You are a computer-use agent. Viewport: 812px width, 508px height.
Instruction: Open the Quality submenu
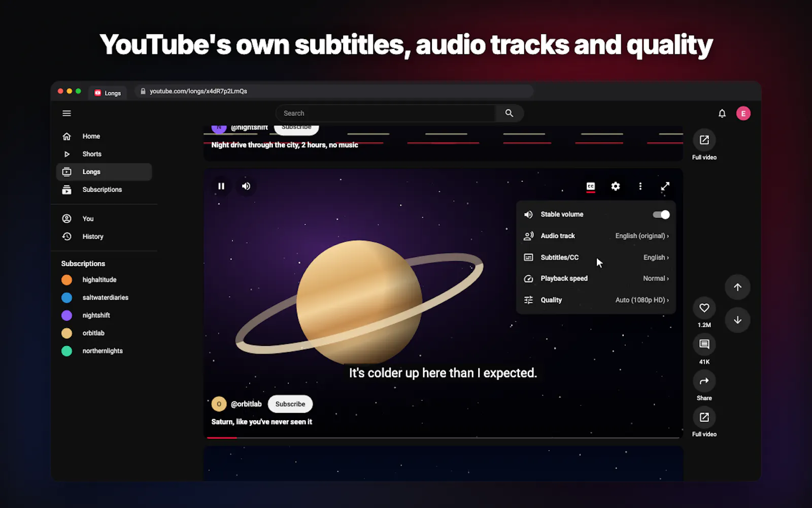click(596, 300)
